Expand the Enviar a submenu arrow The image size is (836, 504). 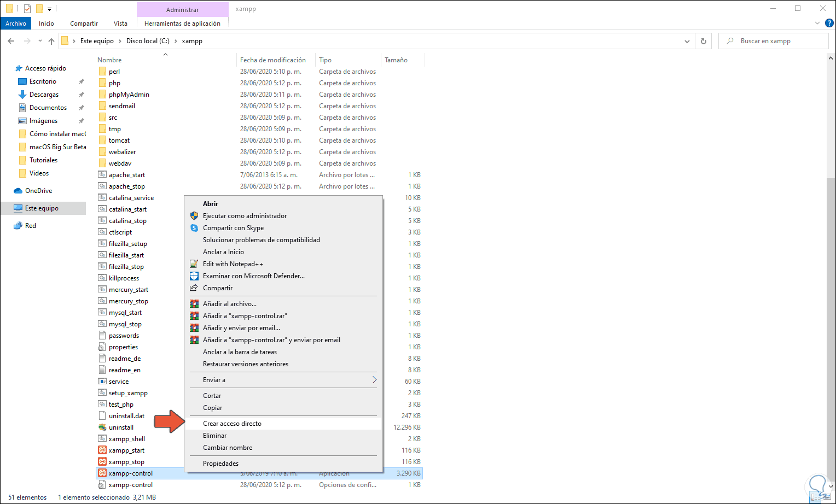[374, 380]
